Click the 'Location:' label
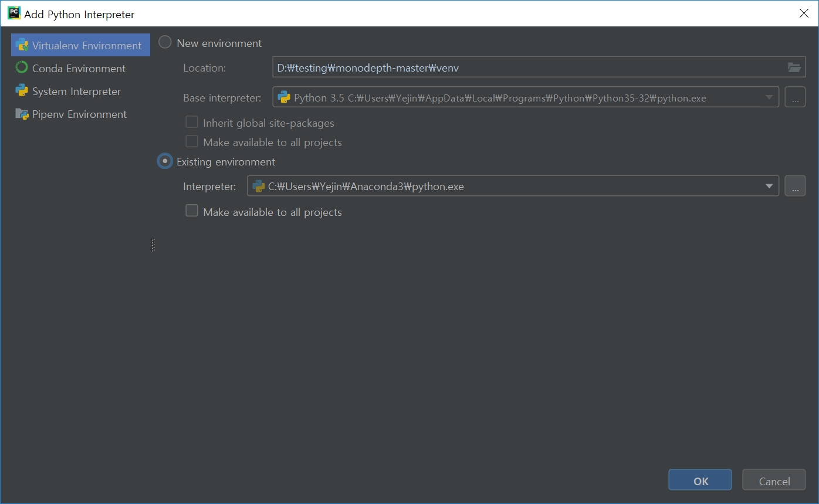Screen dimensions: 819x504 [204, 68]
